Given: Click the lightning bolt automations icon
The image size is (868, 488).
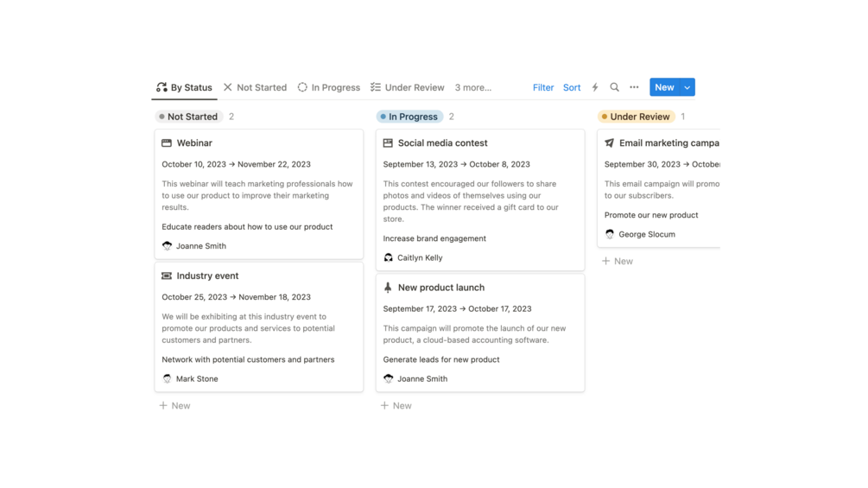Looking at the screenshot, I should point(595,87).
